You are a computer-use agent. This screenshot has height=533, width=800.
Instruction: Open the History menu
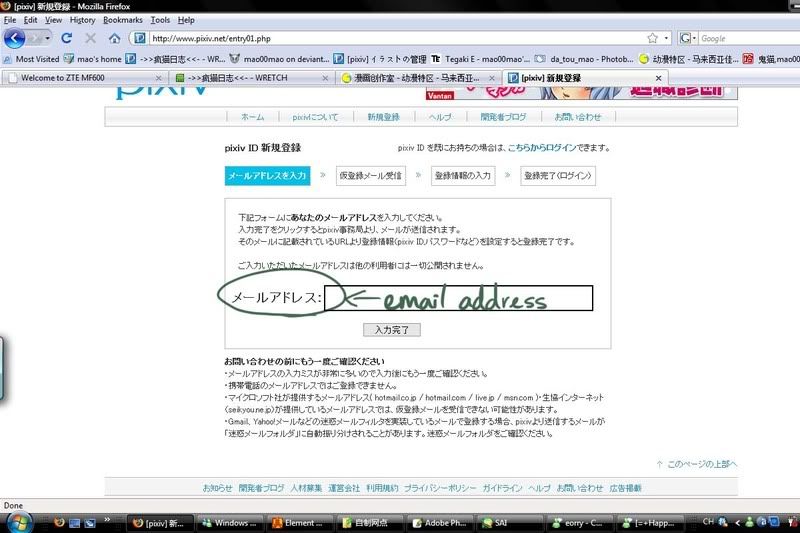tap(83, 20)
